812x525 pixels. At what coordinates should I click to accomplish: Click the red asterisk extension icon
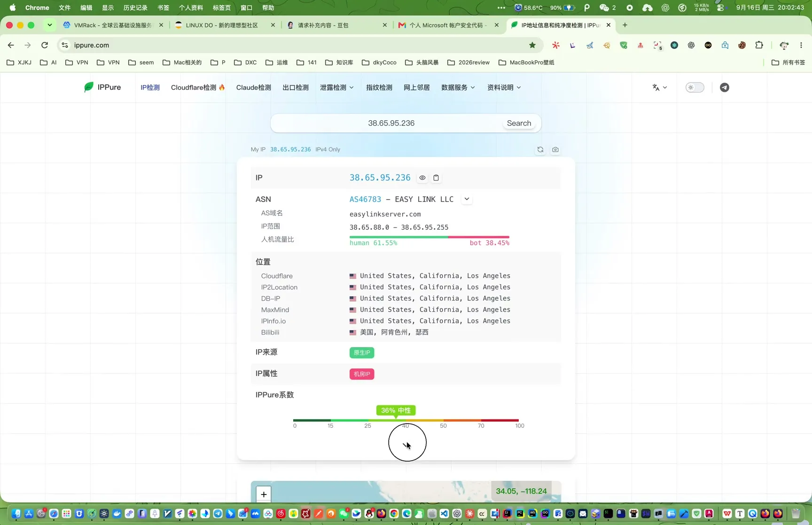click(x=556, y=45)
